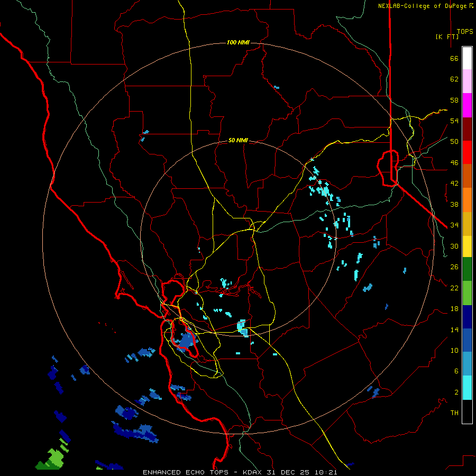
Task: Click the dark green scale swatch
Action: [467, 269]
